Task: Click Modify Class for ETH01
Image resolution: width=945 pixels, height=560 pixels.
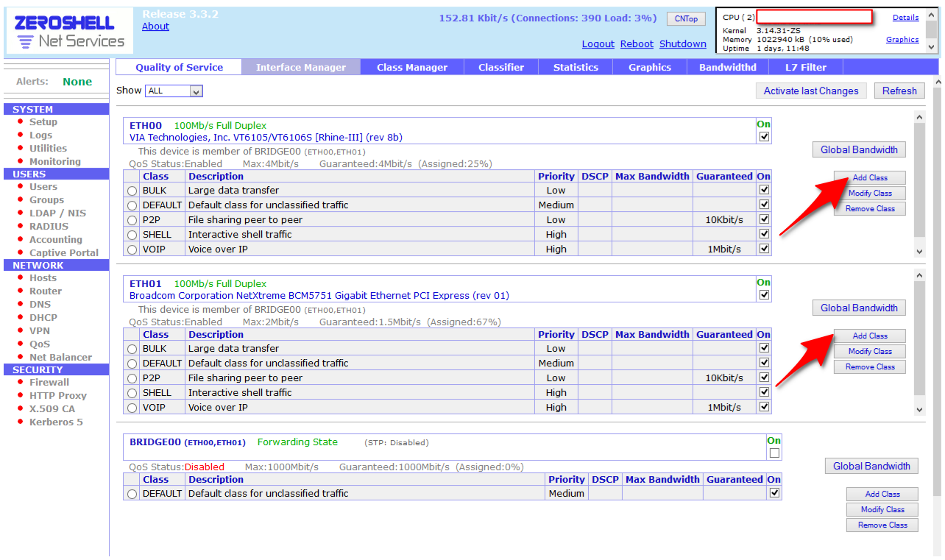Action: point(870,352)
